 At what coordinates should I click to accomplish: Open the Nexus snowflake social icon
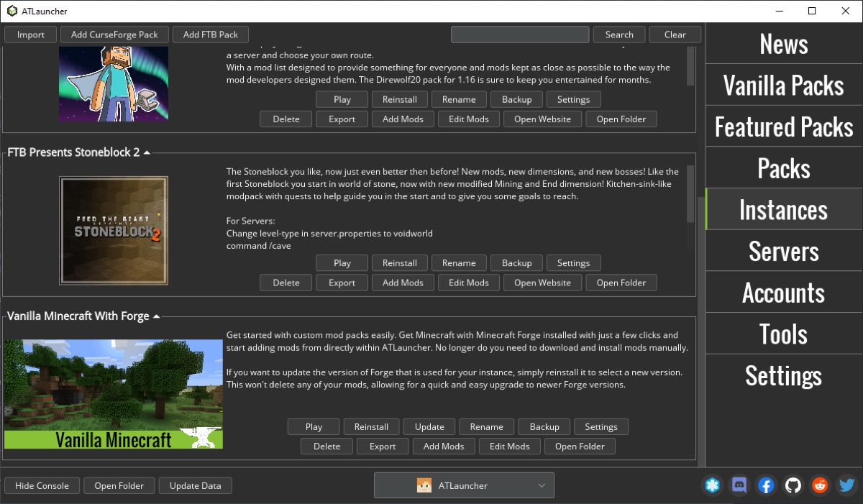(x=712, y=486)
